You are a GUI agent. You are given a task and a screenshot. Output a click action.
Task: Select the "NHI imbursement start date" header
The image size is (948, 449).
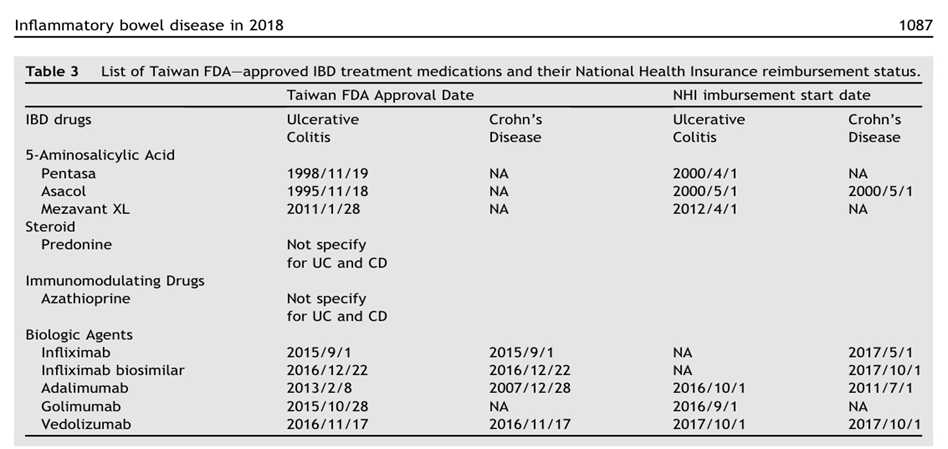pos(771,96)
